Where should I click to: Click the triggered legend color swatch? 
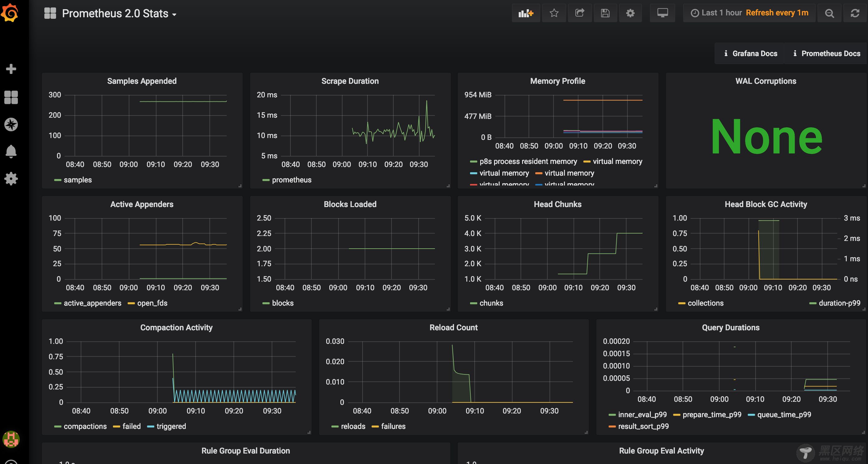click(x=151, y=427)
